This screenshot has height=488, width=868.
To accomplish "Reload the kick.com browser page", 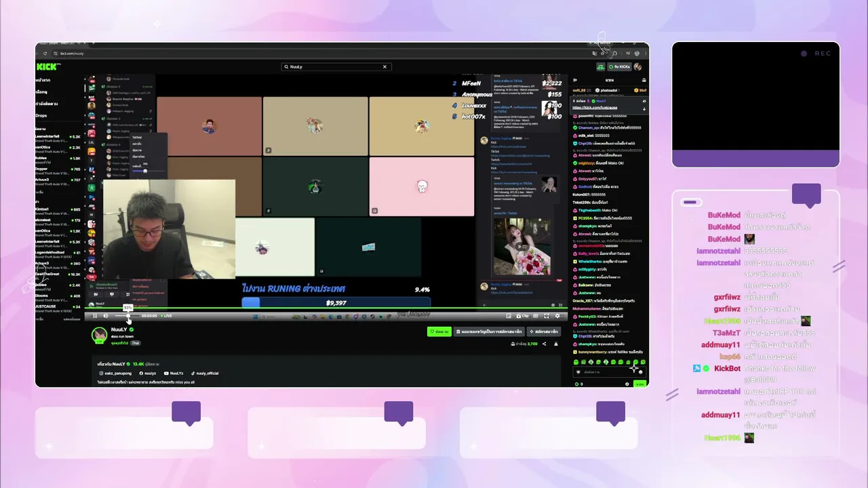I will point(45,54).
